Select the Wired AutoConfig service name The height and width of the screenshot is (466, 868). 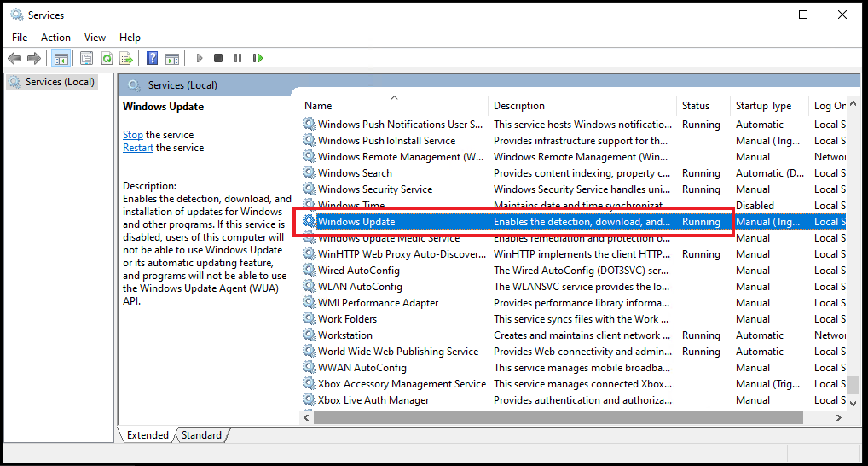(x=359, y=271)
